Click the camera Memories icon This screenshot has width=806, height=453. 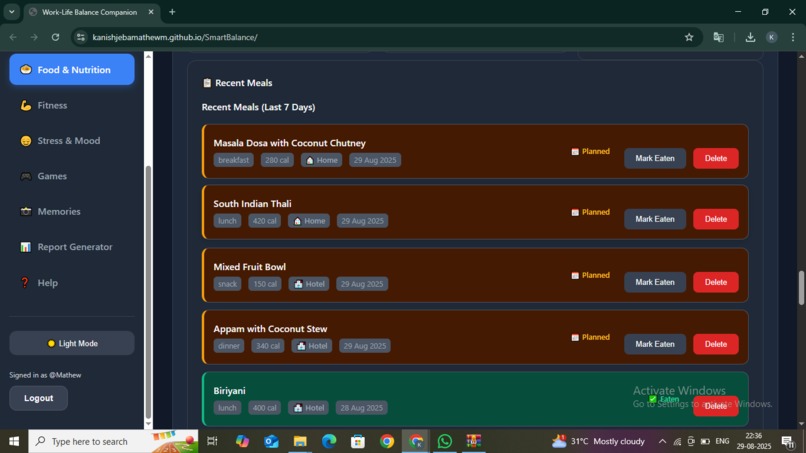[x=26, y=211]
